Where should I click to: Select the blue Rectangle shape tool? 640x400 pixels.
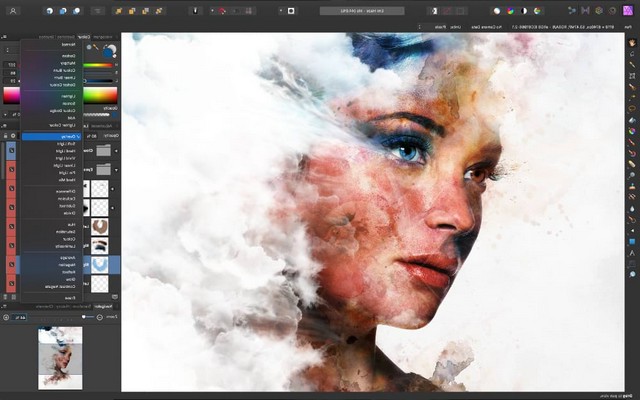(x=631, y=241)
